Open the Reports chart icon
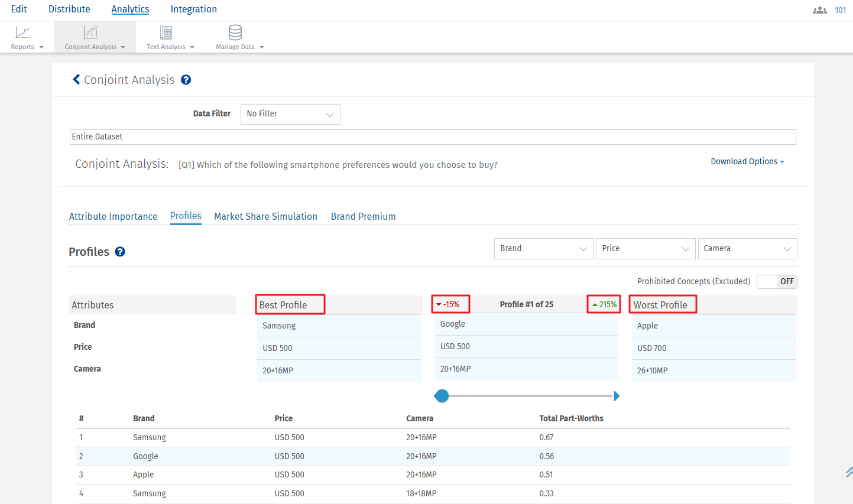This screenshot has width=853, height=504. pos(22,32)
